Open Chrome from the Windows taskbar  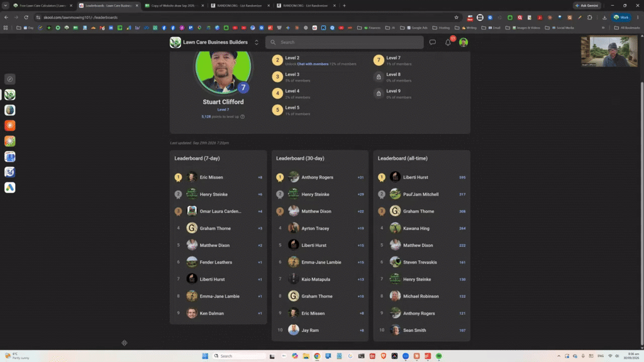click(317, 356)
